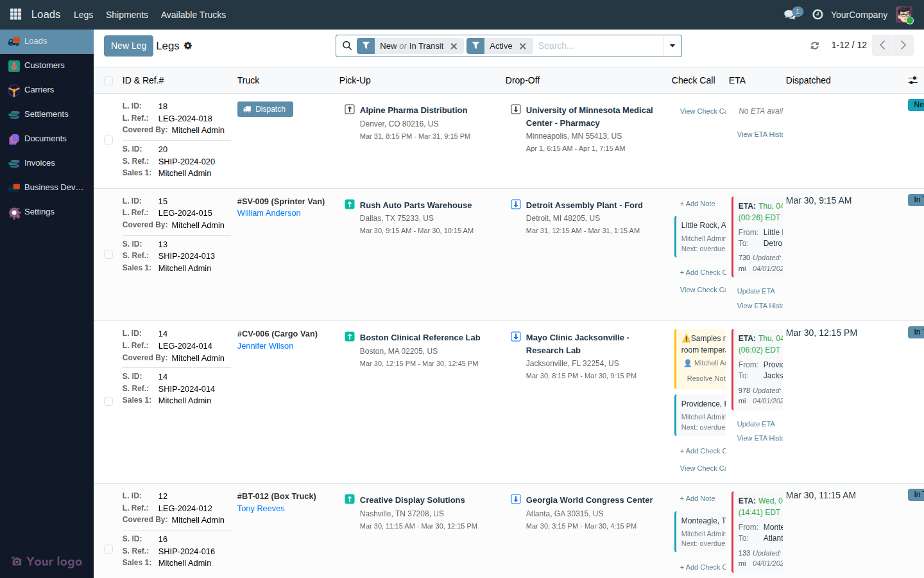Go to previous page of records

tap(882, 45)
